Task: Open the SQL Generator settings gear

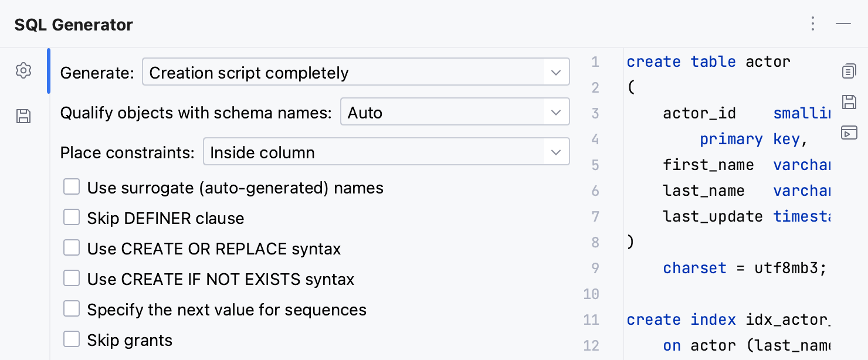Action: click(x=23, y=70)
